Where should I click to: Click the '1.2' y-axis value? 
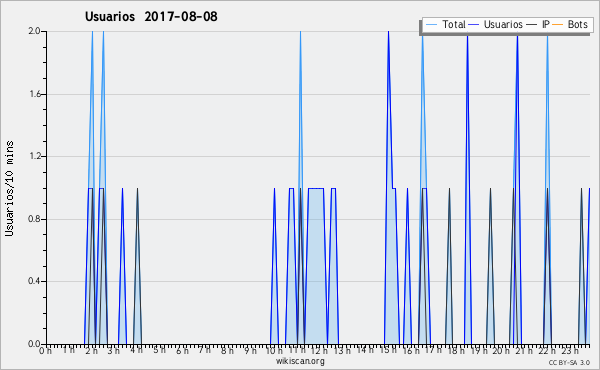[x=35, y=156]
